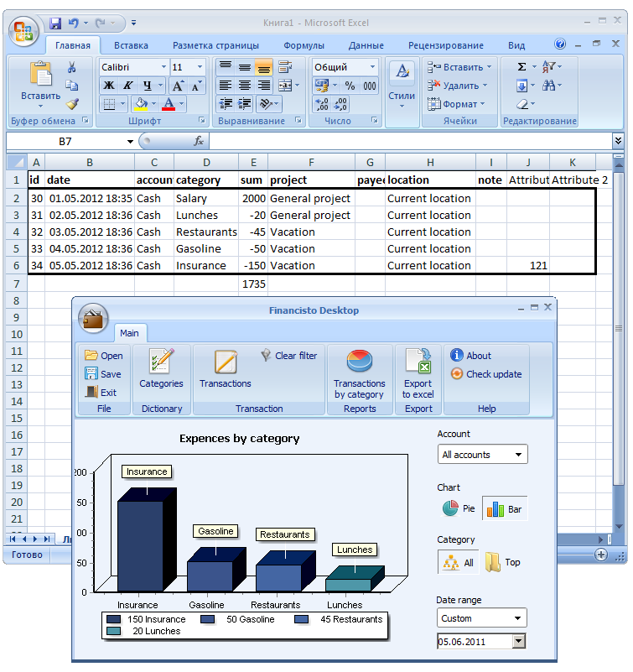The height and width of the screenshot is (672, 633).
Task: Expand Вставить cells dropdown
Action: click(489, 67)
